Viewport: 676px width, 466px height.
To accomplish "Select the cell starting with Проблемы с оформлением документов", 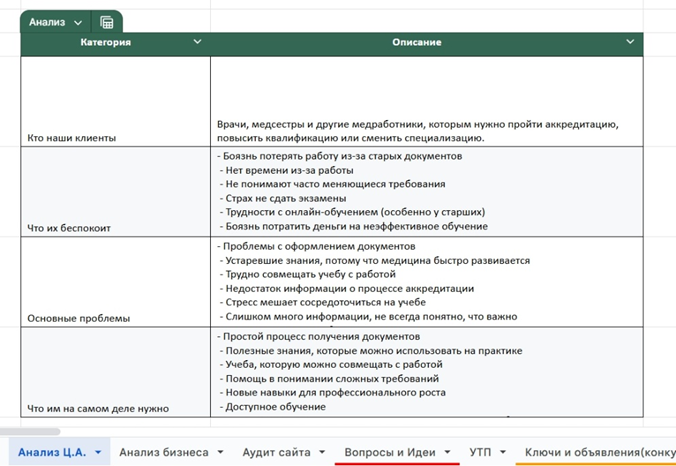I will (427, 281).
